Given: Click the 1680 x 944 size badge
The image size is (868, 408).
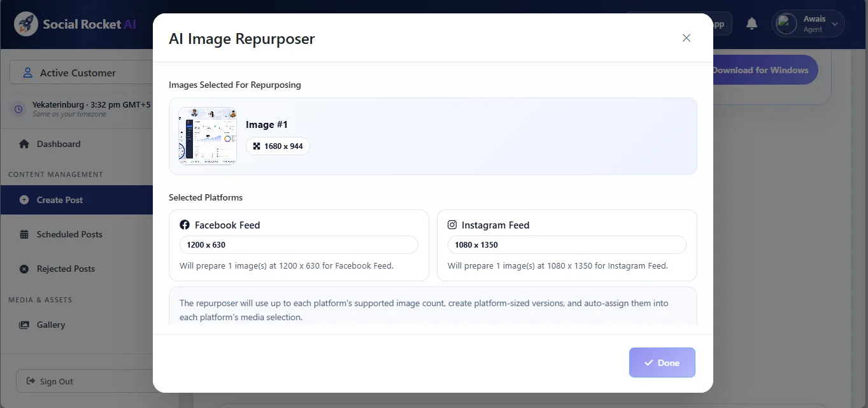Looking at the screenshot, I should (278, 146).
